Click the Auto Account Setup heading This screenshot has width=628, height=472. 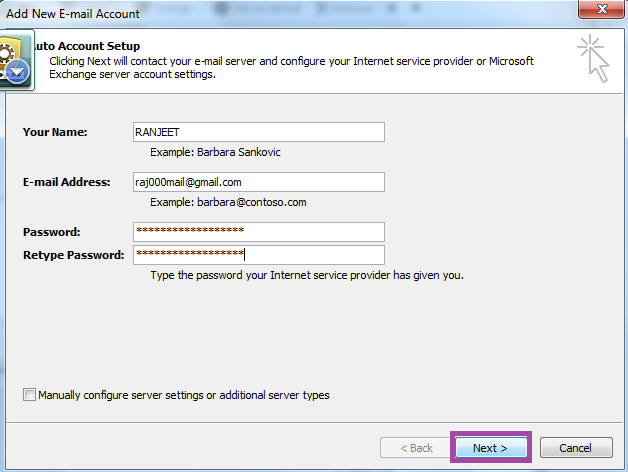click(87, 46)
